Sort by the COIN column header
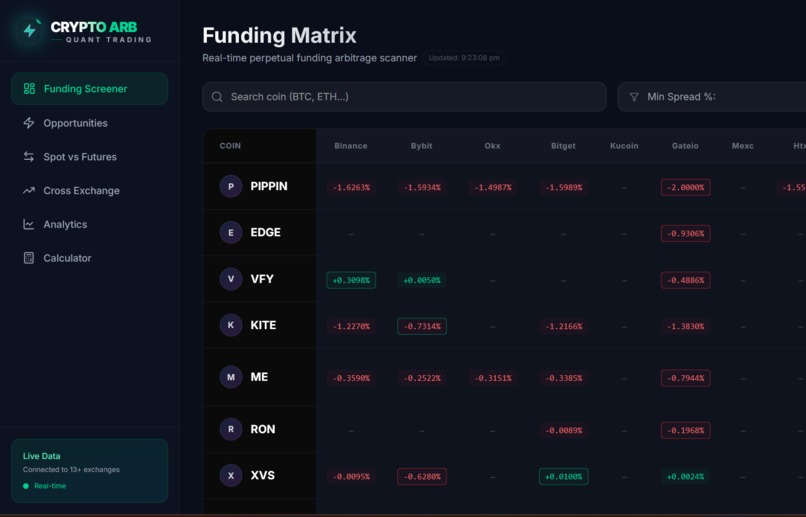Viewport: 806px width, 517px height. [x=230, y=145]
